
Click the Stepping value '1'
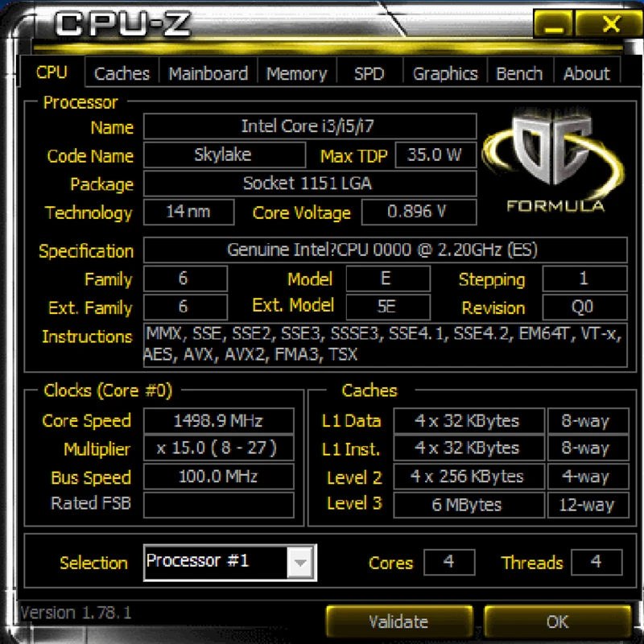coord(585,279)
